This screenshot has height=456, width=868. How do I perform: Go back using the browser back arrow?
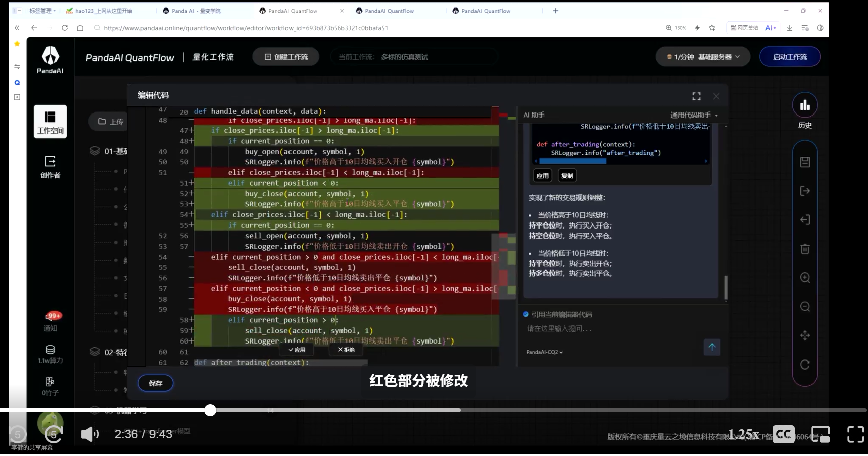[34, 28]
